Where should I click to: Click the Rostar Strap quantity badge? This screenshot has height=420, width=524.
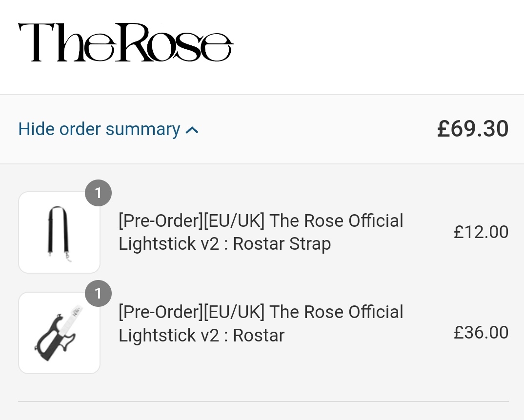(x=98, y=193)
